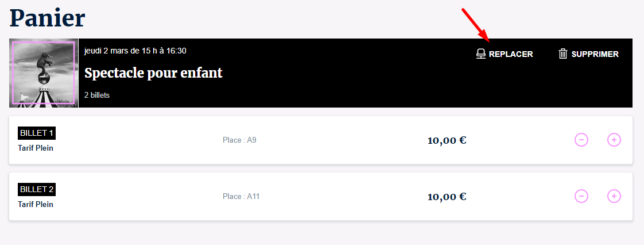
Task: Click 'Place : A9' seat text
Action: [x=239, y=140]
